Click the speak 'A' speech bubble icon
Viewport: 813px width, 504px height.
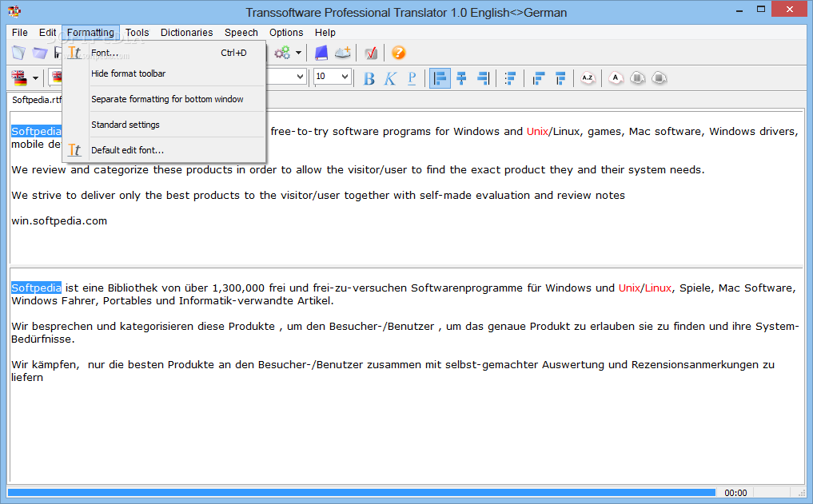click(616, 78)
